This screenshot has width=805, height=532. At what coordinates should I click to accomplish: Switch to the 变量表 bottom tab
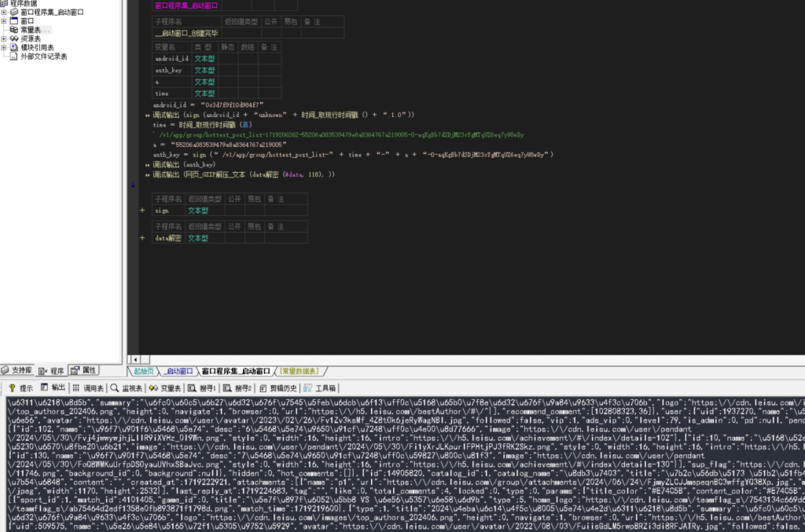tap(165, 388)
